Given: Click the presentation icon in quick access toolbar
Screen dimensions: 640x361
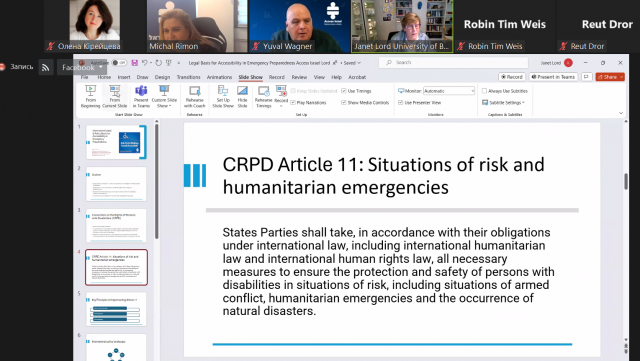Looking at the screenshot, I should pos(168,63).
